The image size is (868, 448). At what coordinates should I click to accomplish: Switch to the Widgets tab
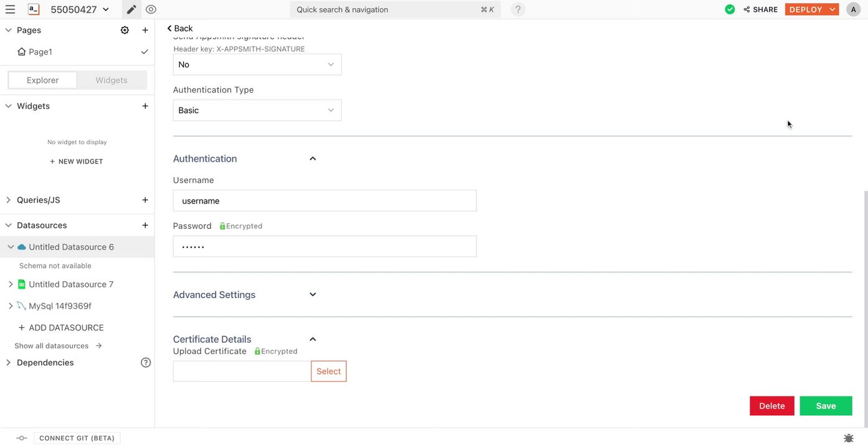point(111,80)
